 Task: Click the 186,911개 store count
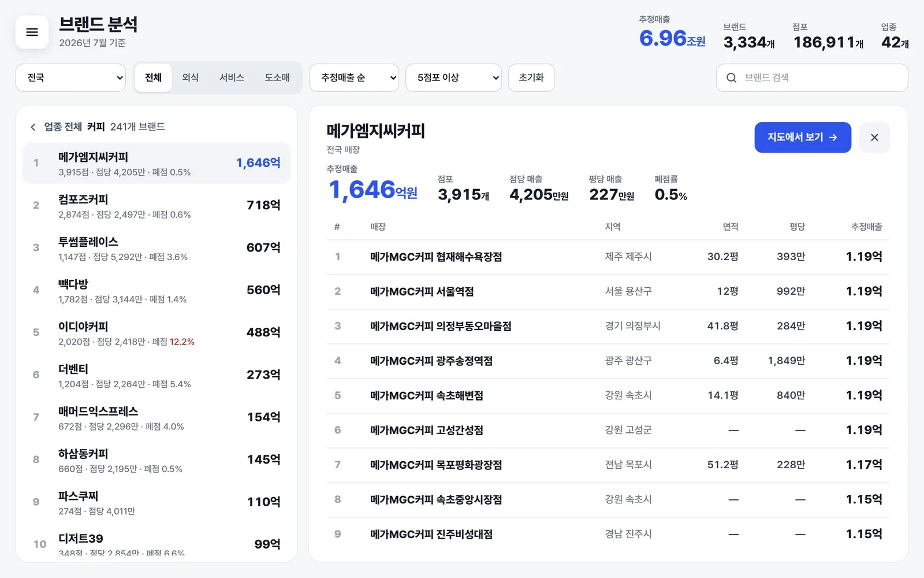[x=828, y=42]
